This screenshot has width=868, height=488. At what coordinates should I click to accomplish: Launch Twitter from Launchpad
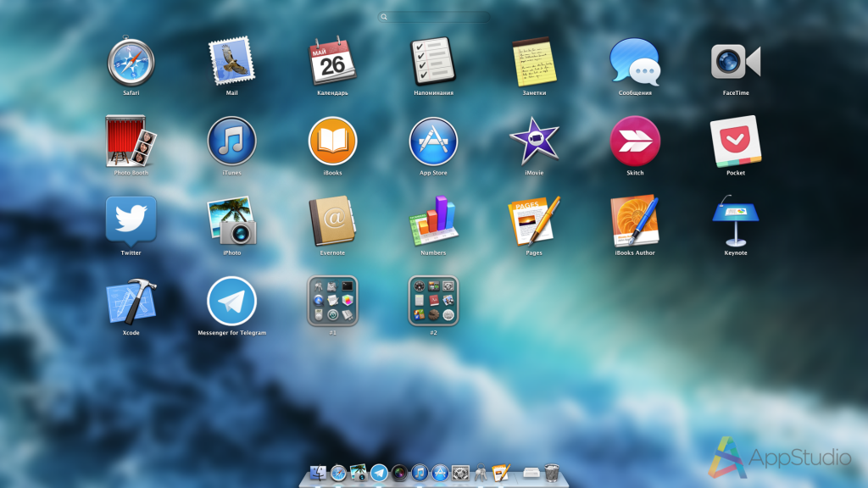click(x=131, y=220)
